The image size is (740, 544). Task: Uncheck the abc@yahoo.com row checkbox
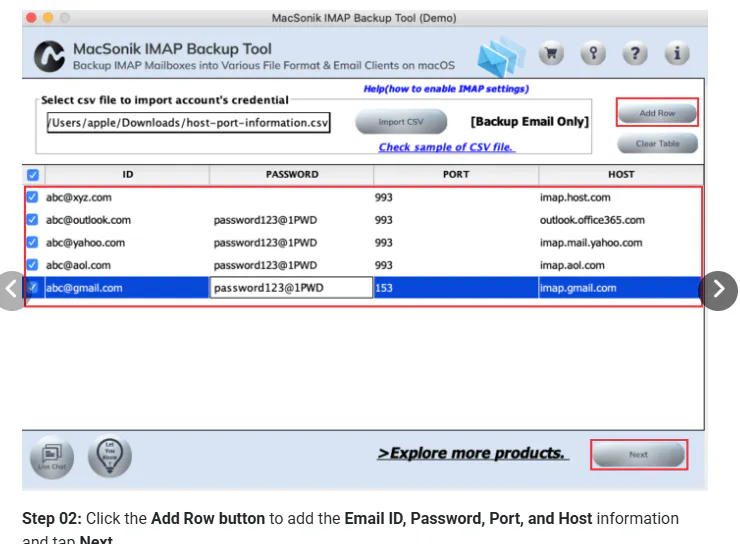click(32, 242)
